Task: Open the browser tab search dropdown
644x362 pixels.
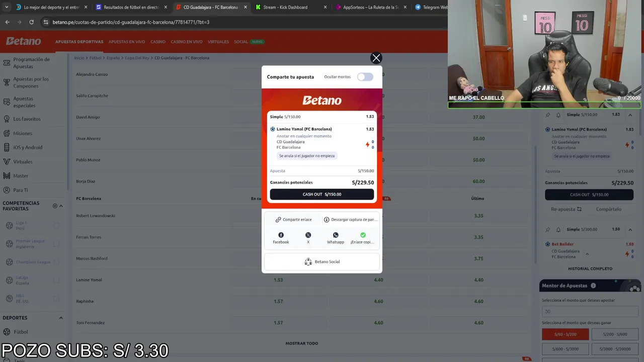Action: [x=7, y=7]
